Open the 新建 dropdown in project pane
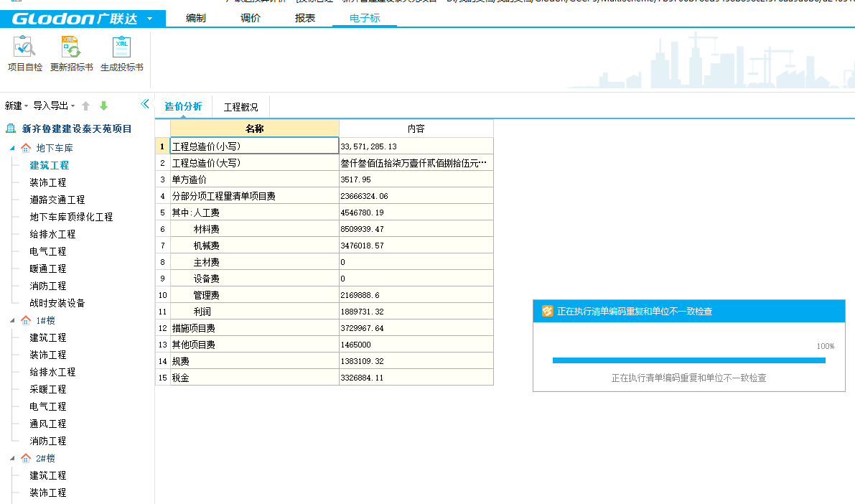 coord(17,106)
